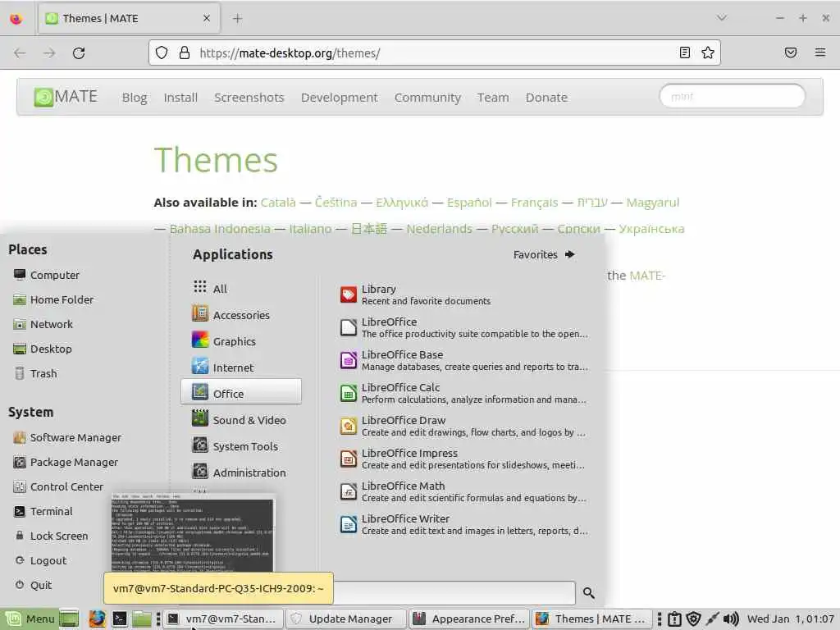
Task: Click the MATE site search box
Action: (x=733, y=97)
